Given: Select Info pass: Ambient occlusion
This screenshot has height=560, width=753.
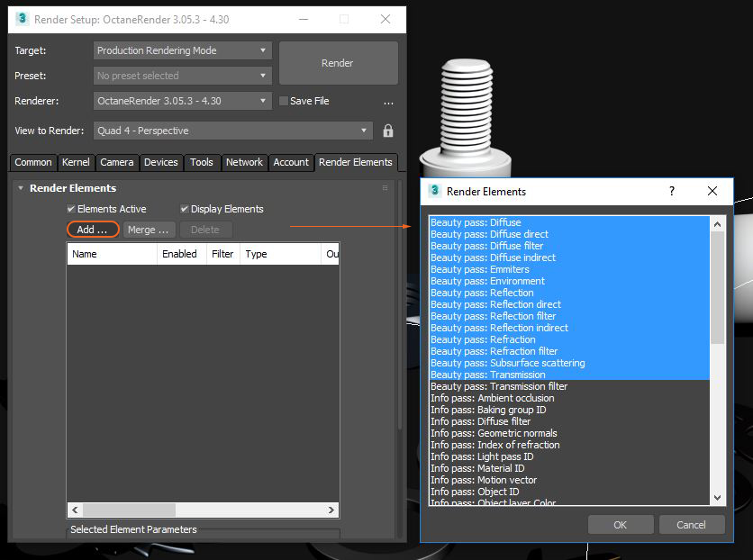Looking at the screenshot, I should pos(492,398).
